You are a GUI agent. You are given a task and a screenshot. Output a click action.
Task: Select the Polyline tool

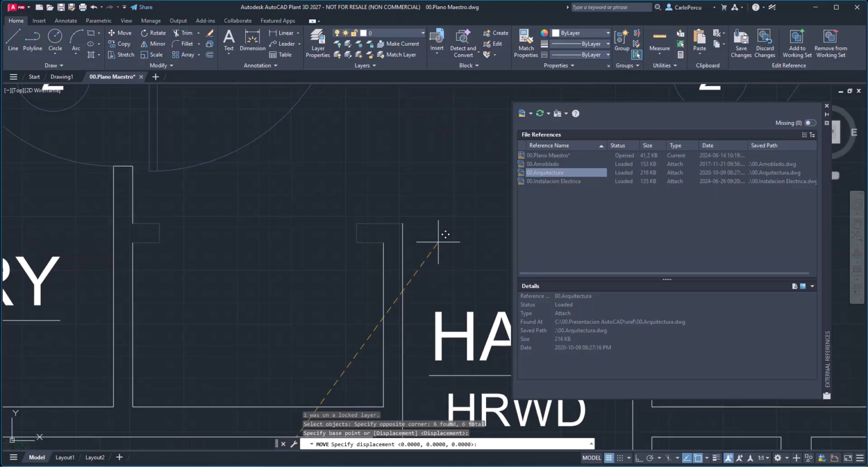(33, 41)
